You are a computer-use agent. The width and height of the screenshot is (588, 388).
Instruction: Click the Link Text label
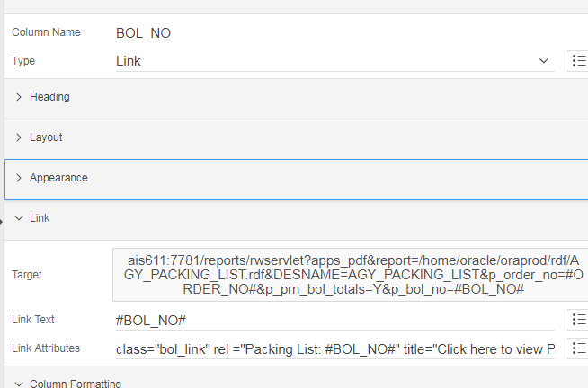click(x=34, y=320)
